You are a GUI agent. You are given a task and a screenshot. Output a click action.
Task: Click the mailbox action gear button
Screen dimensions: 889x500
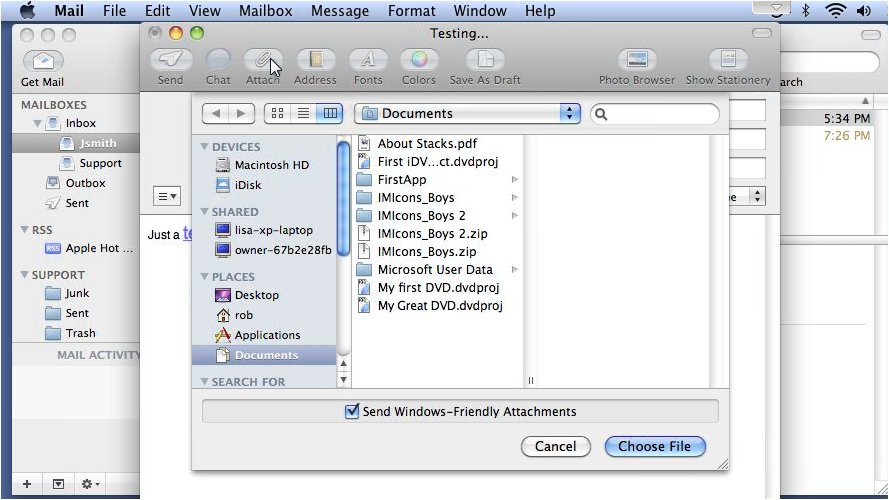(90, 484)
